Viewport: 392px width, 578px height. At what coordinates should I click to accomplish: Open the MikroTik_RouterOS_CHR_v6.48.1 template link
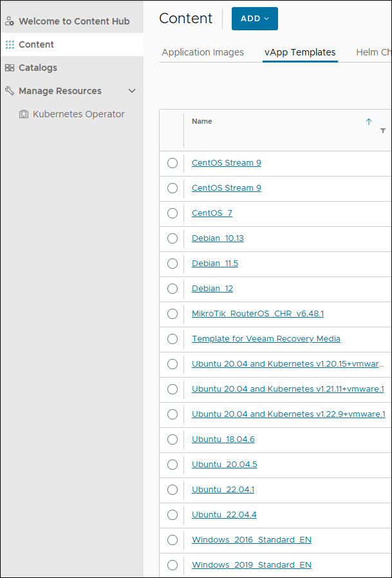point(257,314)
